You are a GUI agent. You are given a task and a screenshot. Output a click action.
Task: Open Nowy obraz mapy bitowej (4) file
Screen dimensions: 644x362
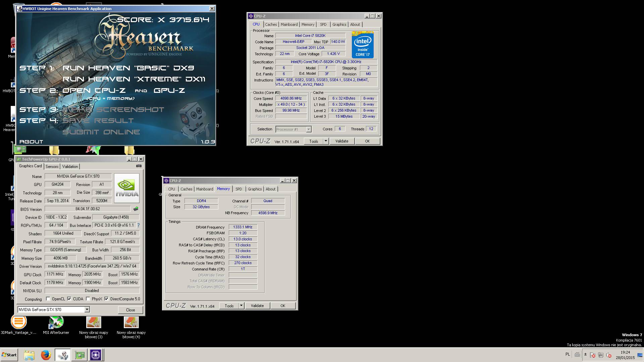[131, 327]
